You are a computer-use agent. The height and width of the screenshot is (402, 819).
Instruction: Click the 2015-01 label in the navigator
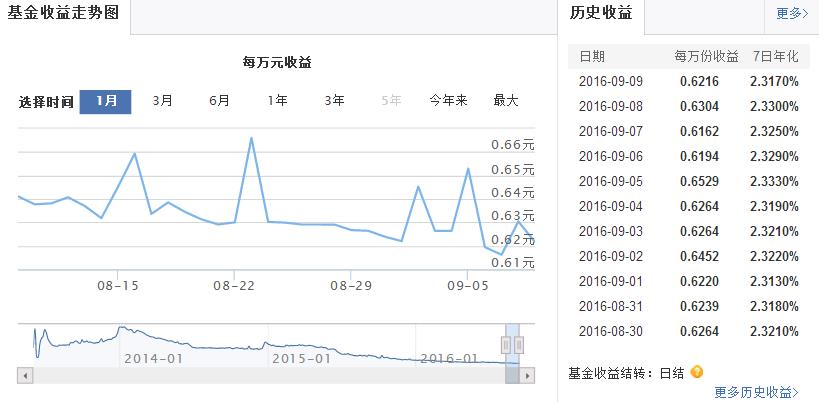coord(301,359)
